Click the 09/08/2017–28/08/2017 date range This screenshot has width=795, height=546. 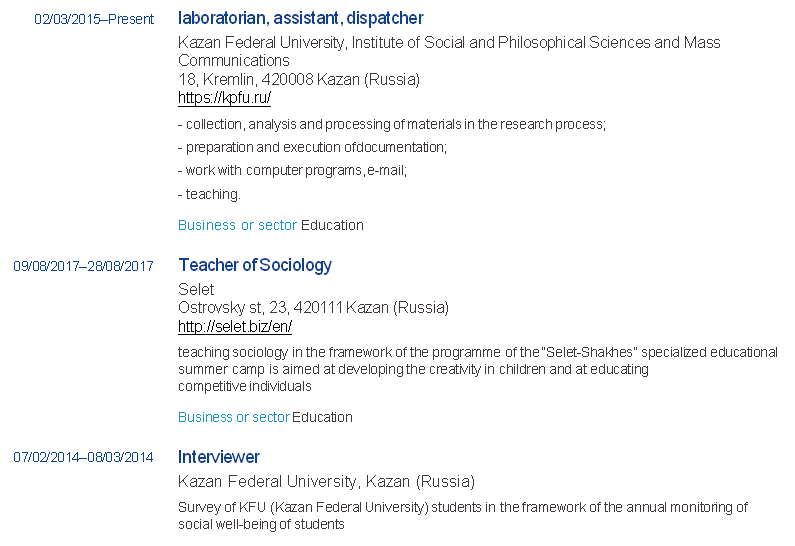(x=83, y=266)
